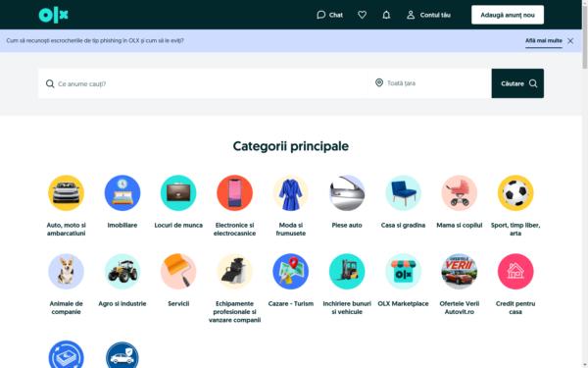Click the Servicii label text
This screenshot has width=588, height=368.
coord(178,304)
